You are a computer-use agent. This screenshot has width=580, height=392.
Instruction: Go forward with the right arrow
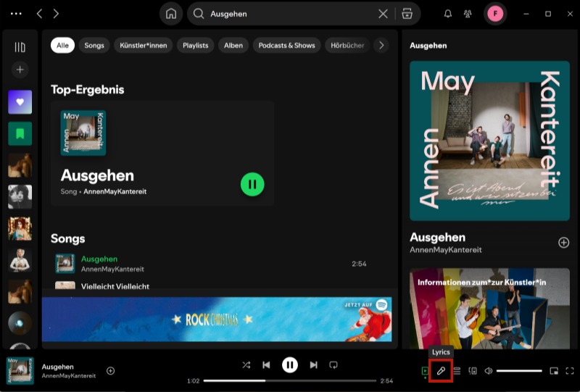(x=56, y=14)
